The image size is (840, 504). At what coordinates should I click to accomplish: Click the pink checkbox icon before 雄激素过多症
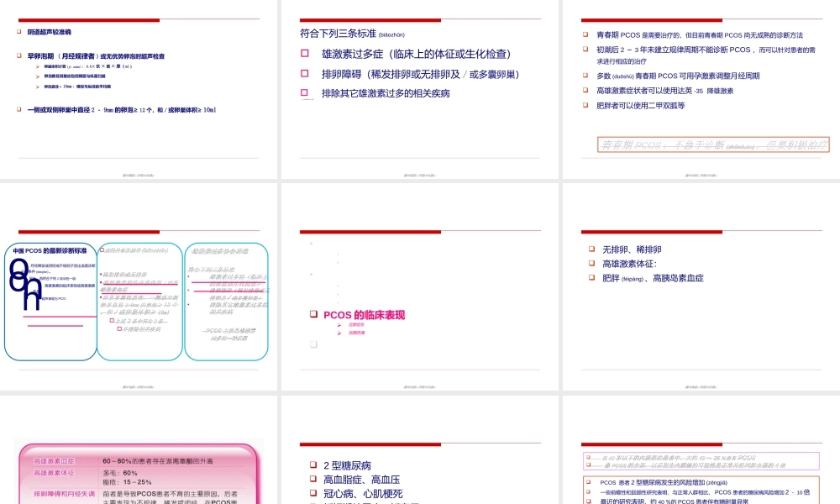click(307, 53)
